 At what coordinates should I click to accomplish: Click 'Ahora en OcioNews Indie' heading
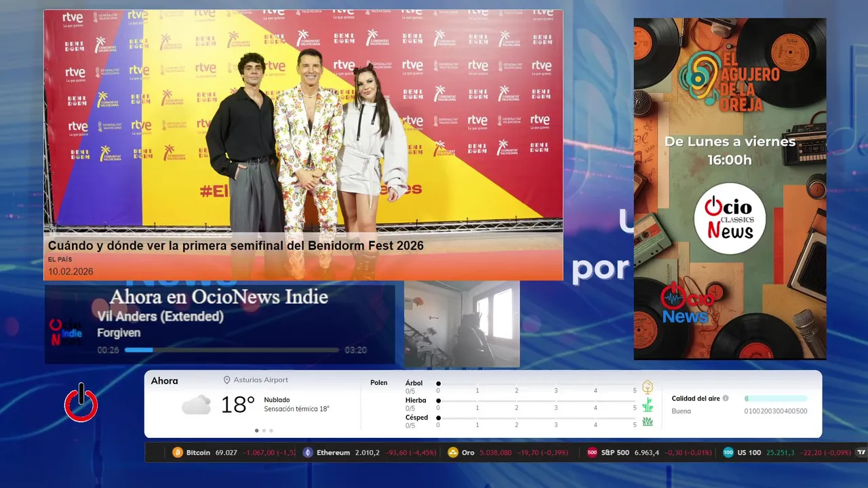tap(218, 297)
